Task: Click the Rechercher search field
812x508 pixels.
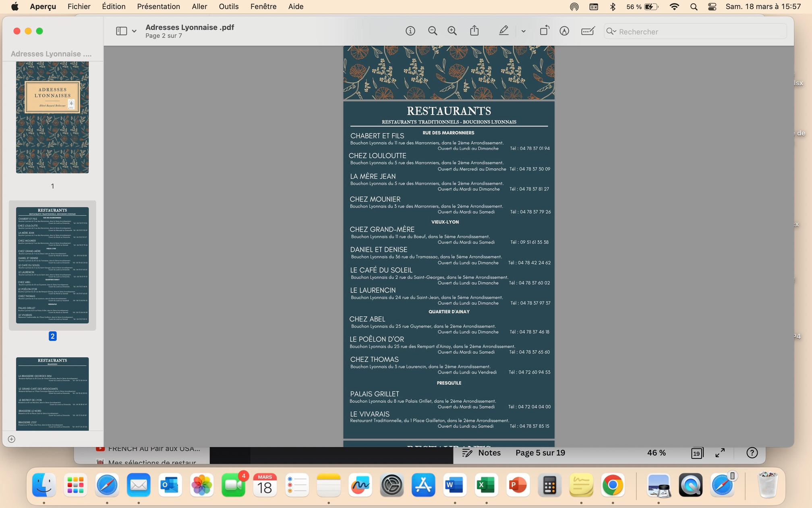Action: (695, 31)
